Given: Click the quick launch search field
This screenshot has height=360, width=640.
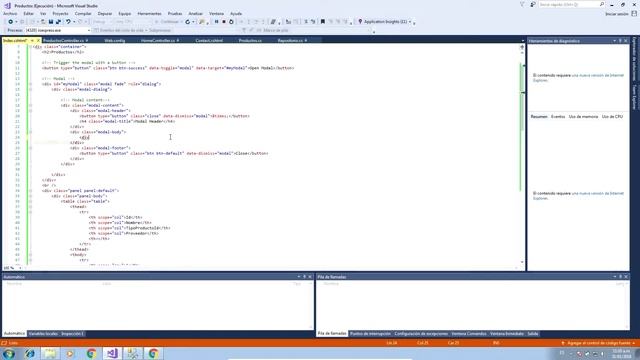Looking at the screenshot, I should click(x=571, y=4).
